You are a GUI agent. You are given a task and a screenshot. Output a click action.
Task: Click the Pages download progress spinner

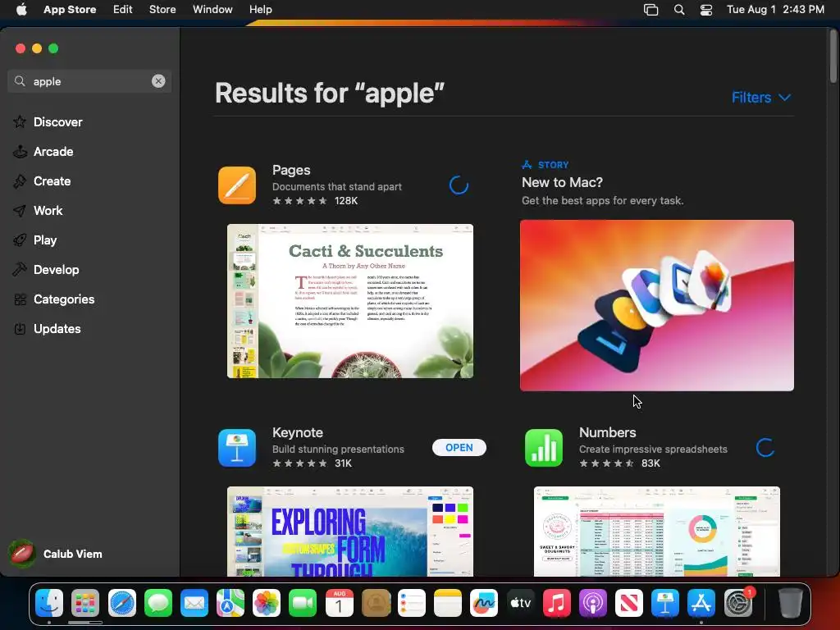coord(459,185)
